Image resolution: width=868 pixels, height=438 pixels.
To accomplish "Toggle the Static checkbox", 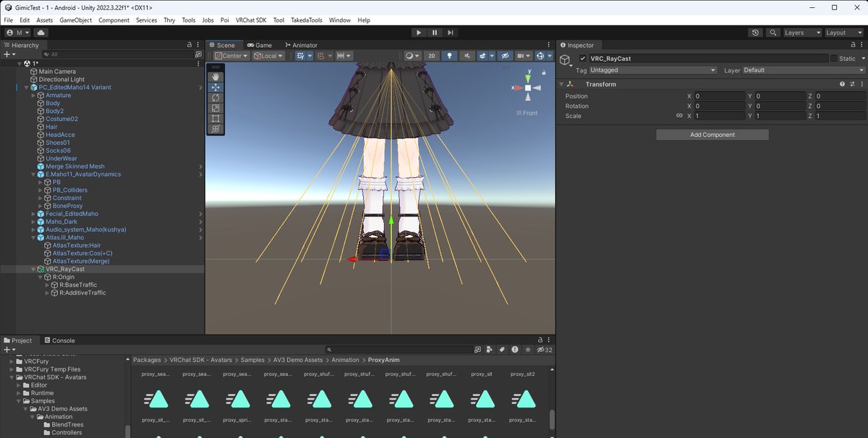I will (833, 59).
